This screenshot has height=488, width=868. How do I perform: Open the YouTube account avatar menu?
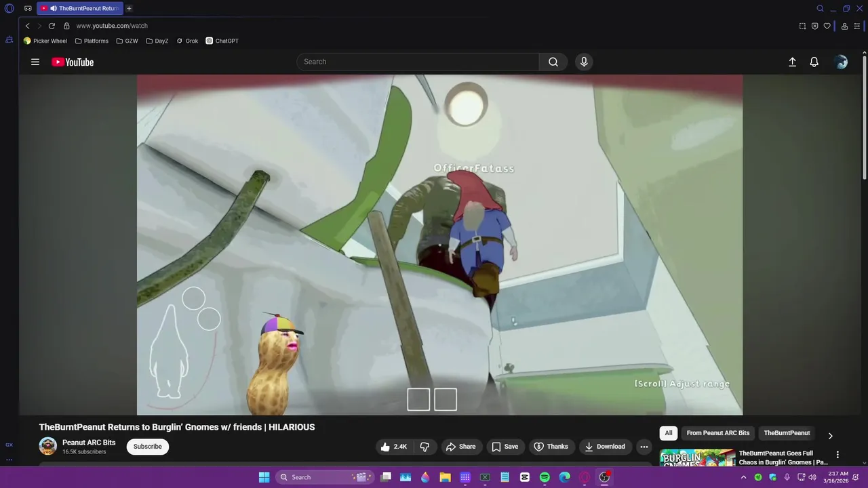click(x=842, y=62)
